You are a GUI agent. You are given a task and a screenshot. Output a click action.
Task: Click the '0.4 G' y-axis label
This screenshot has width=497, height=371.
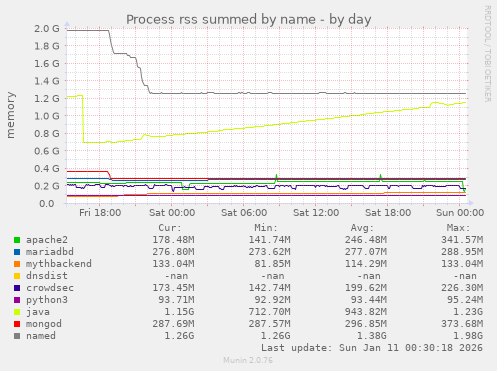point(47,169)
